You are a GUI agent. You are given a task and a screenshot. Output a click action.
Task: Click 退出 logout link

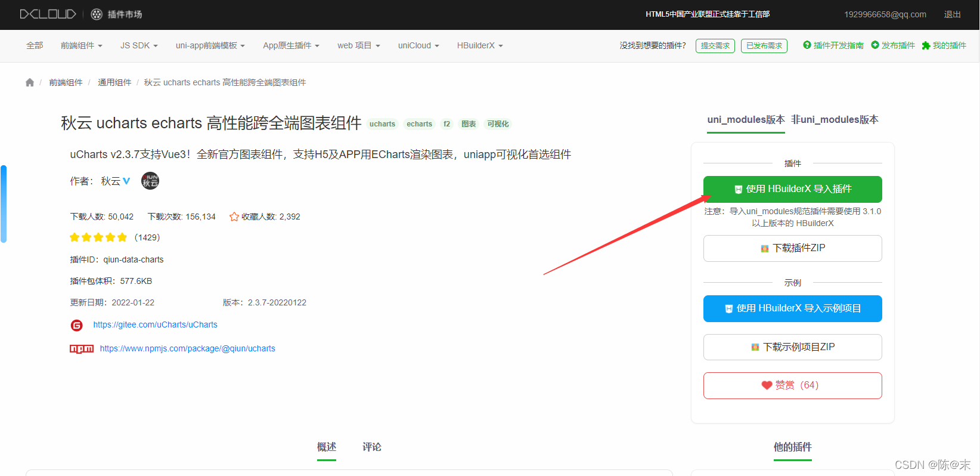pyautogui.click(x=953, y=14)
